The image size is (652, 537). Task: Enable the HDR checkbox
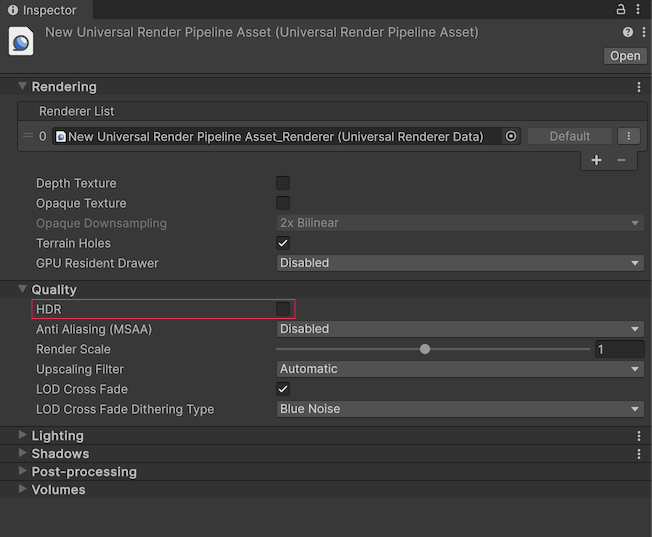283,310
